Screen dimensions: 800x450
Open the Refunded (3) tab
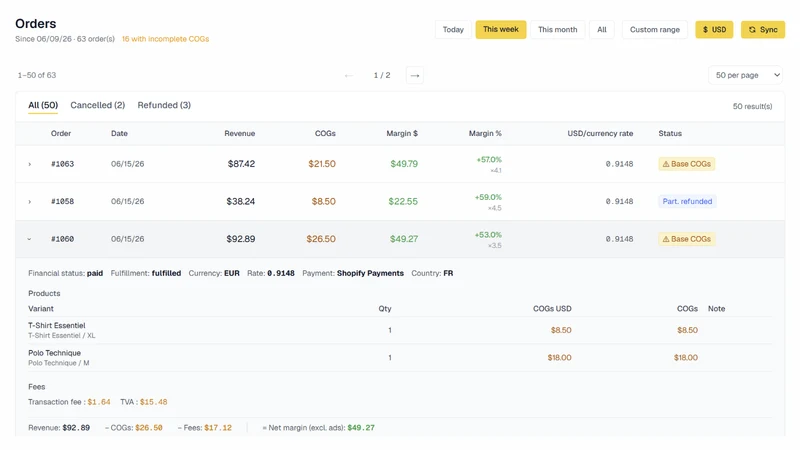pos(164,105)
